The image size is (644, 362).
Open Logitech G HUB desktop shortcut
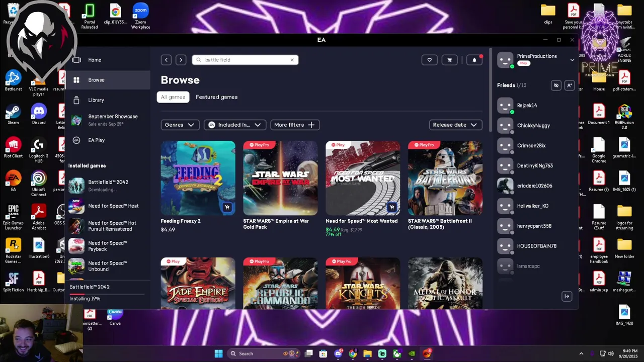click(x=39, y=150)
